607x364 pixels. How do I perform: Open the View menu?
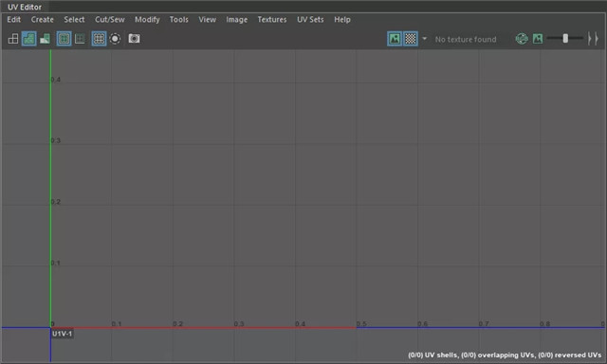208,19
